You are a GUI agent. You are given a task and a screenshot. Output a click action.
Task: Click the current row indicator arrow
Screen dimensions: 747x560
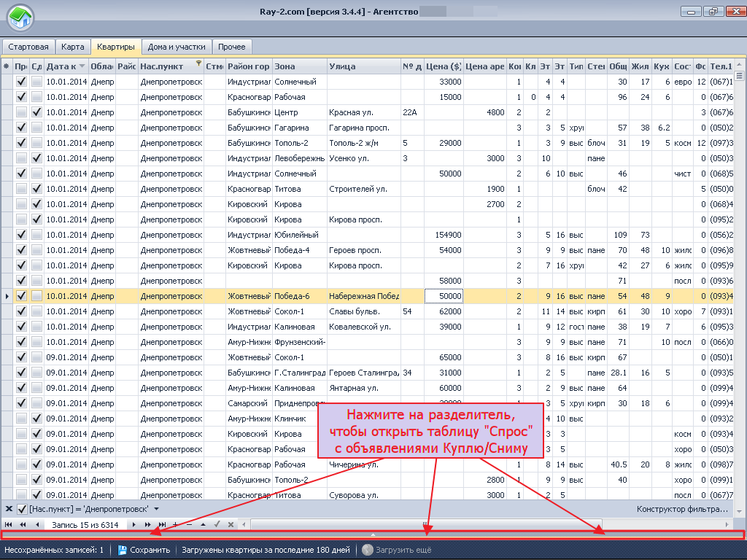(x=7, y=296)
